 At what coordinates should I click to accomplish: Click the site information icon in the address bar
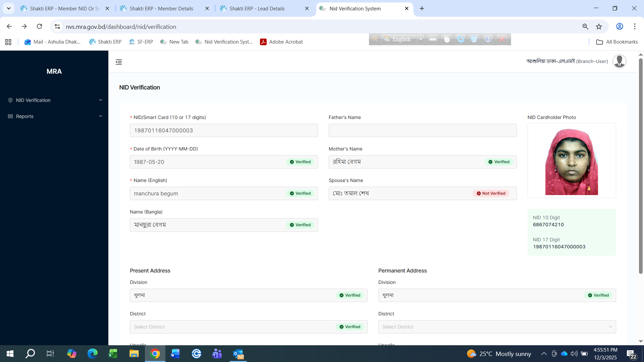point(57,26)
